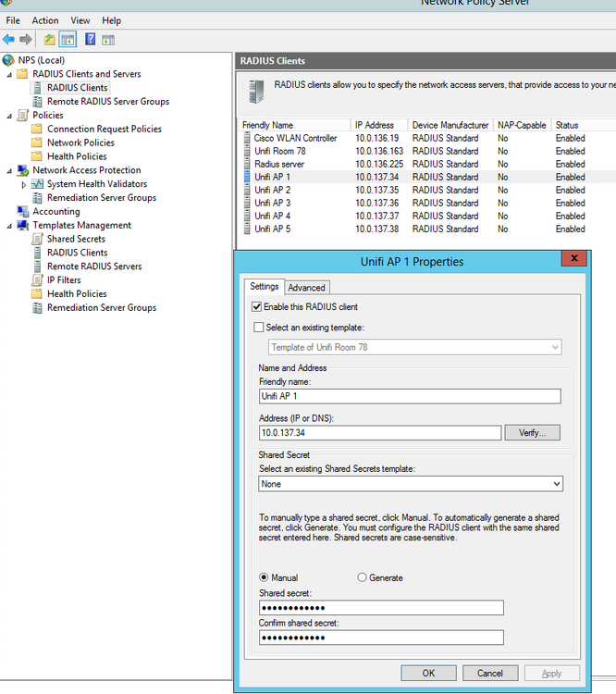Click the Accounting icon in the tree
The image size is (616, 694).
[x=23, y=212]
